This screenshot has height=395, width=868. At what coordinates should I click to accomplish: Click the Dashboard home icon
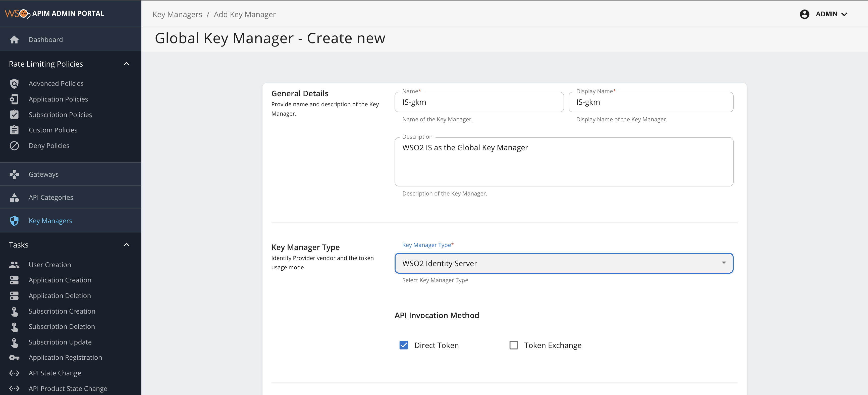point(14,40)
